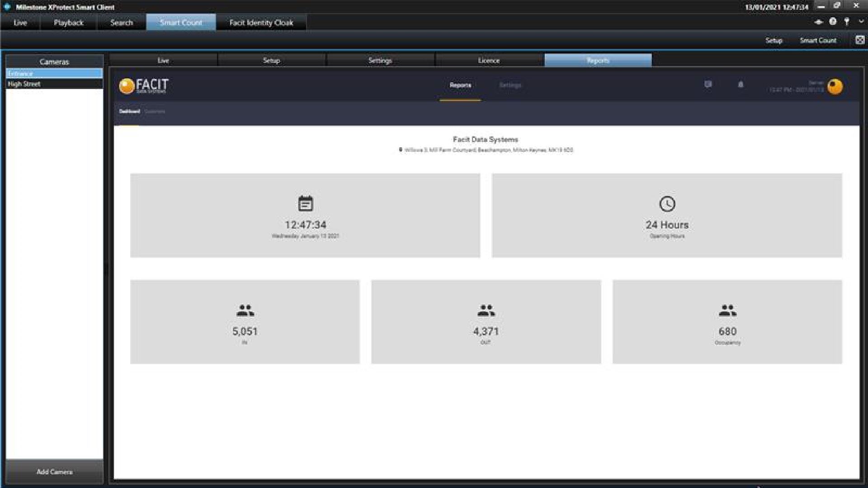Open notifications via the bell icon
The width and height of the screenshot is (868, 488).
tap(741, 84)
